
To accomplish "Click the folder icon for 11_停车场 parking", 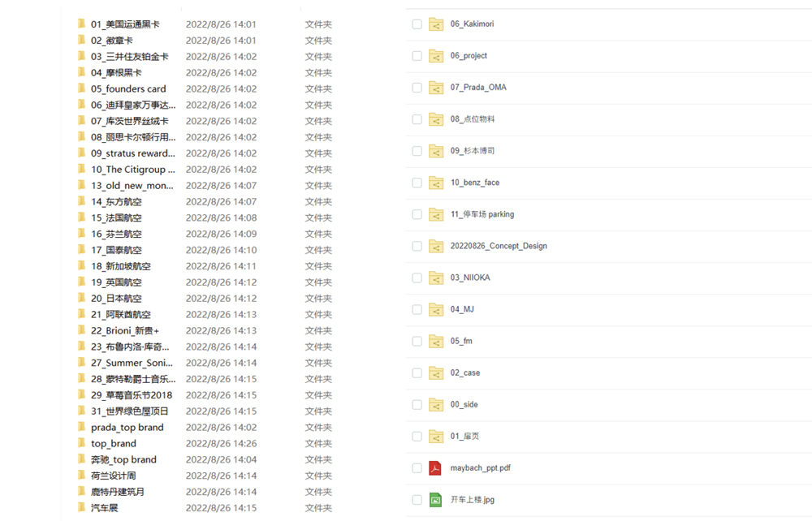I will click(436, 214).
